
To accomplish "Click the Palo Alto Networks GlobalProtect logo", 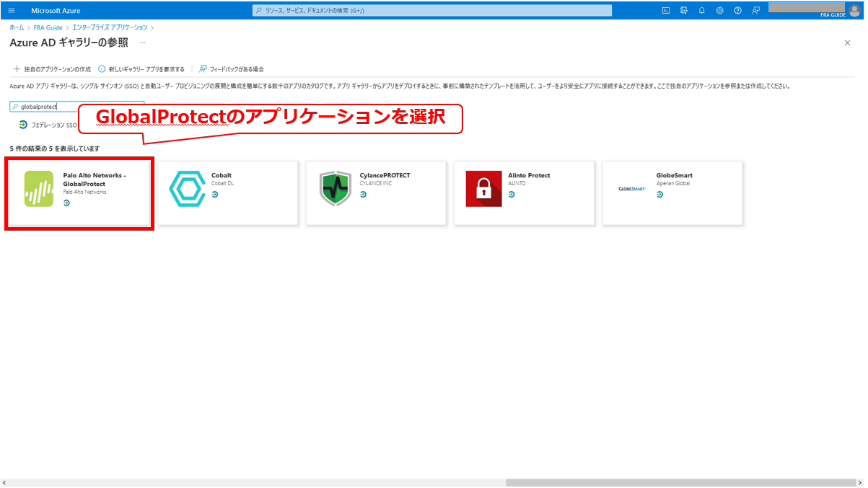I will click(39, 189).
